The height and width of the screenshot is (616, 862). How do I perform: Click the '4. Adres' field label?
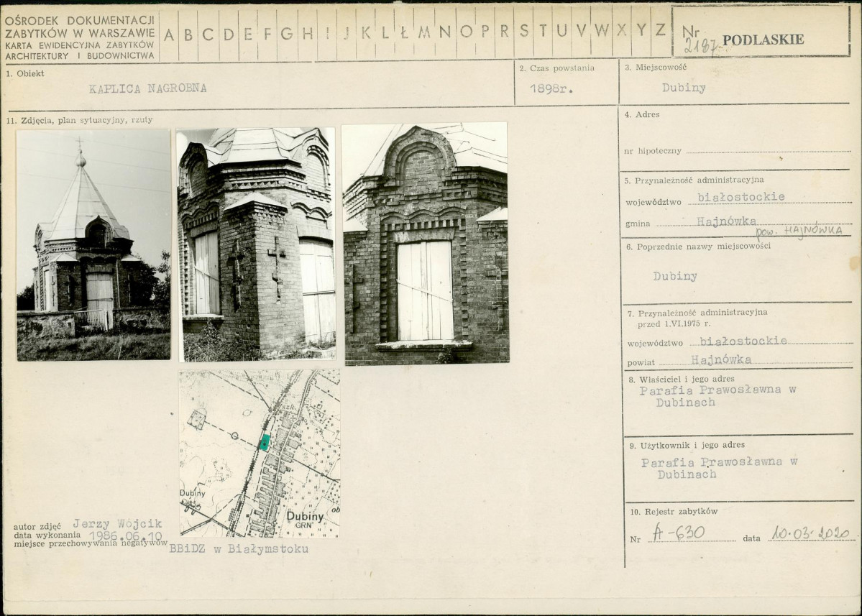pyautogui.click(x=641, y=115)
